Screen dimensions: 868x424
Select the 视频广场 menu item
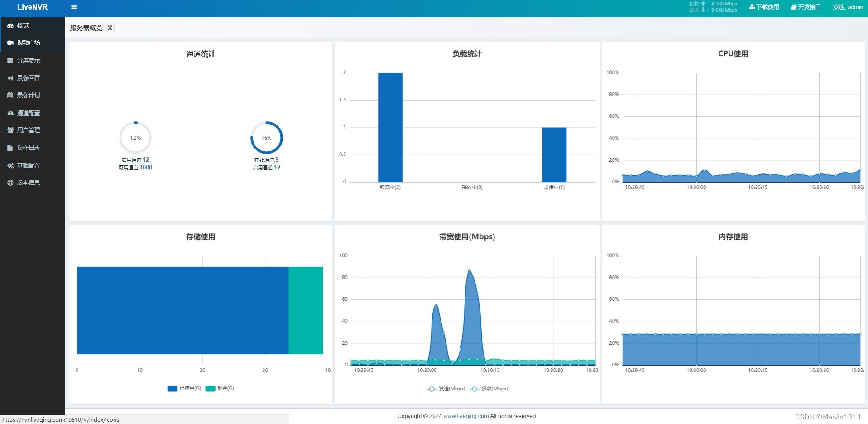[33, 43]
